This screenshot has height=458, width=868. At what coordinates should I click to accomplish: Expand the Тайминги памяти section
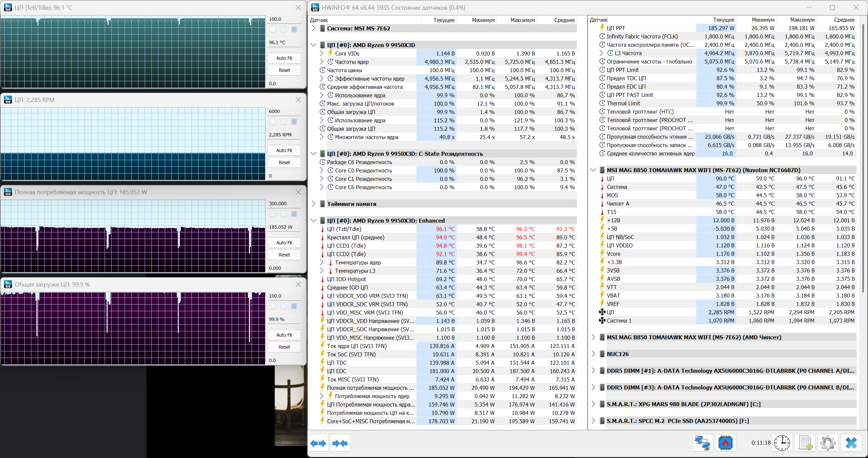[314, 204]
